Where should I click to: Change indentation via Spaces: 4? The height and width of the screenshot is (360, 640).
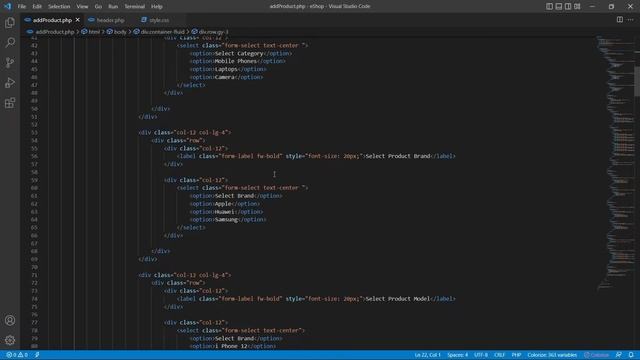click(458, 355)
